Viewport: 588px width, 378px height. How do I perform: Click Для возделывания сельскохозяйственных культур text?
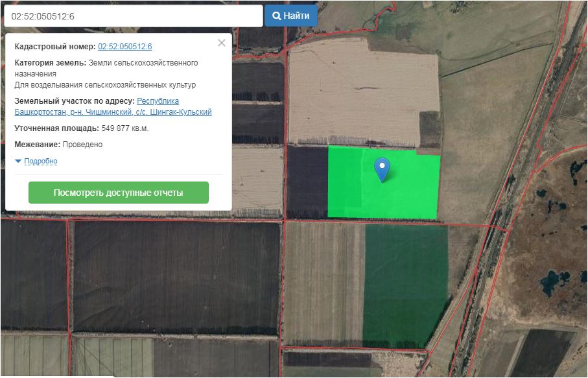[105, 85]
